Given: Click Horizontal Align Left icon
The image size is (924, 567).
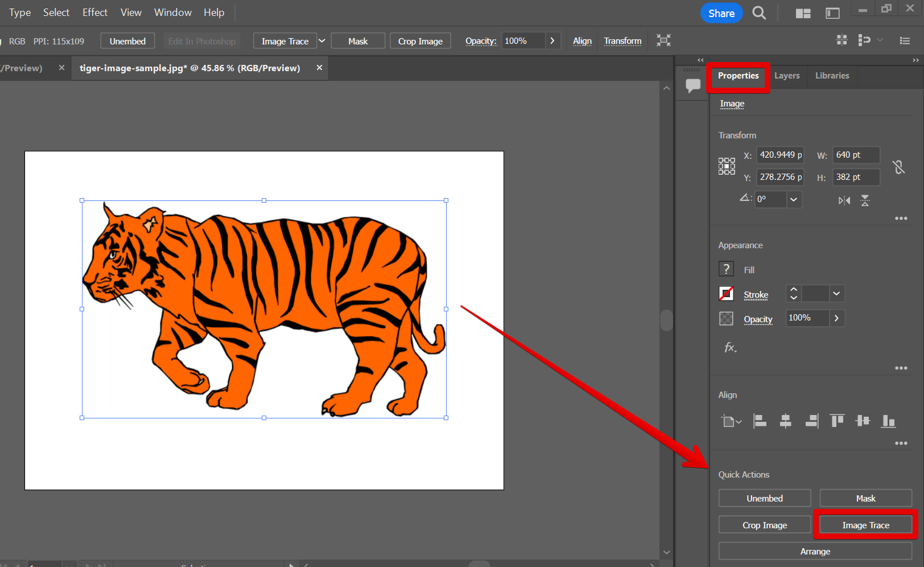Looking at the screenshot, I should pyautogui.click(x=760, y=421).
